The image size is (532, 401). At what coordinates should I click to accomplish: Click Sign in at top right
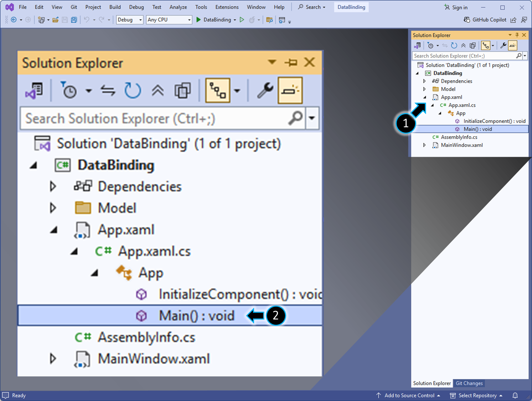[x=456, y=7]
